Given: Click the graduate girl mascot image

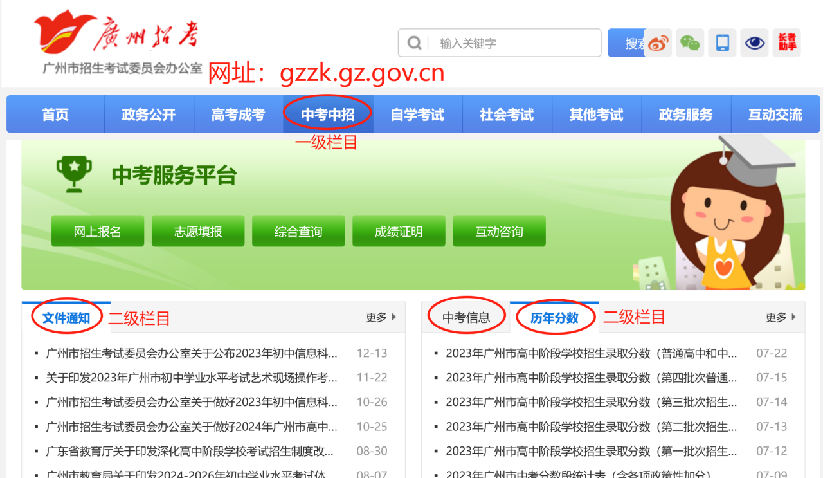Looking at the screenshot, I should point(733,213).
